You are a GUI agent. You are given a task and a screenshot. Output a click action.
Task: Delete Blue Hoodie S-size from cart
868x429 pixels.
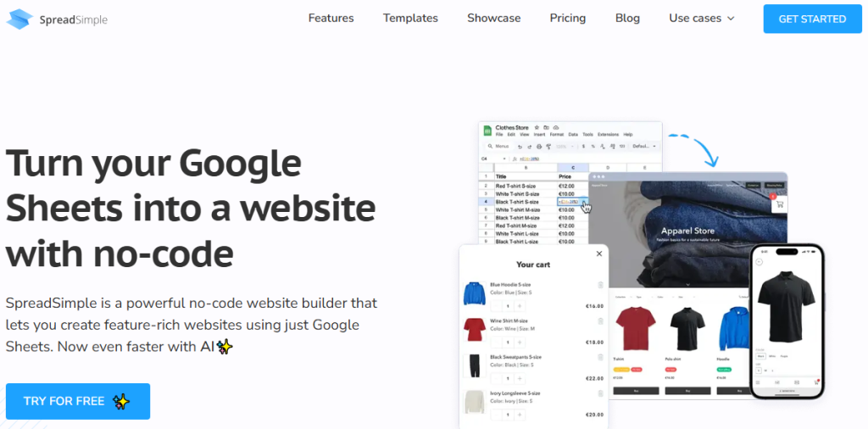pyautogui.click(x=601, y=285)
